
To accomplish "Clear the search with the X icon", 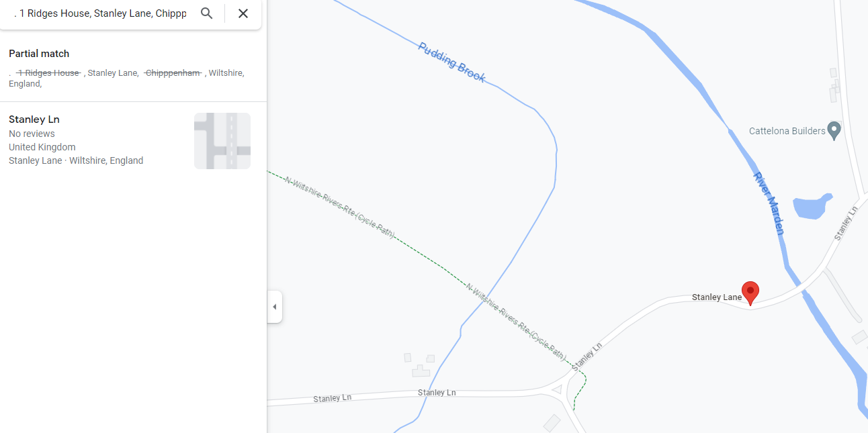I will (x=243, y=13).
